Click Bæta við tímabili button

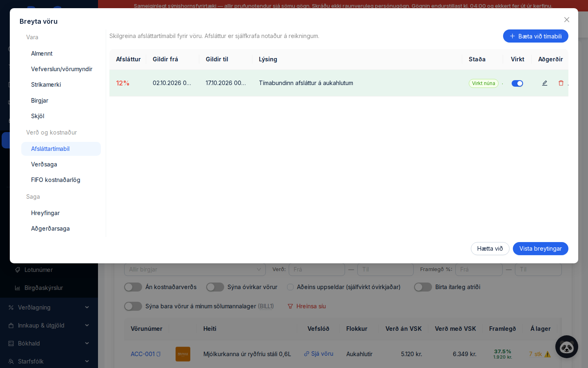(x=536, y=36)
